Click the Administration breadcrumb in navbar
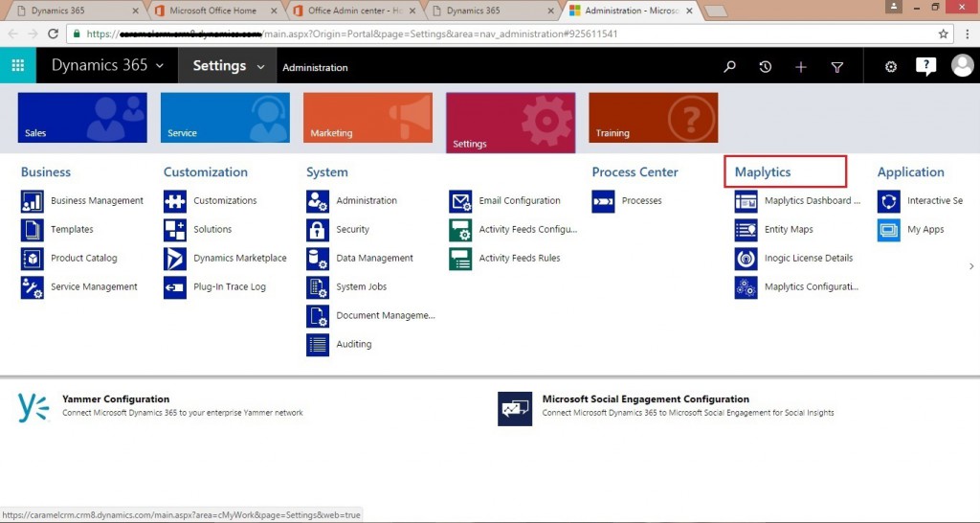The width and height of the screenshot is (980, 523). pyautogui.click(x=315, y=68)
